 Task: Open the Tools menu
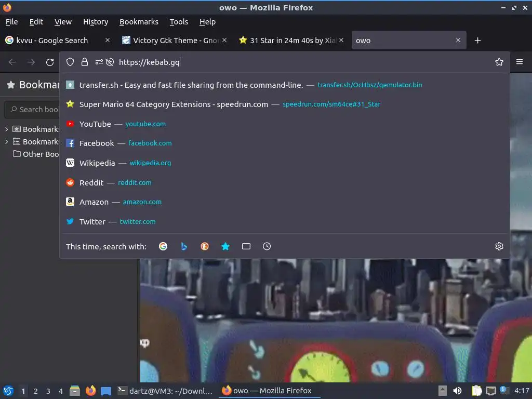[179, 22]
